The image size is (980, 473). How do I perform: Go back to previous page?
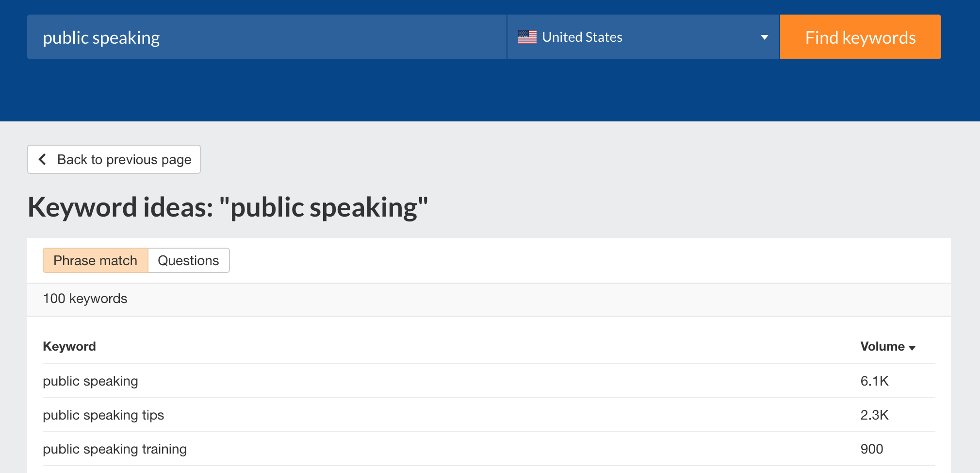114,159
